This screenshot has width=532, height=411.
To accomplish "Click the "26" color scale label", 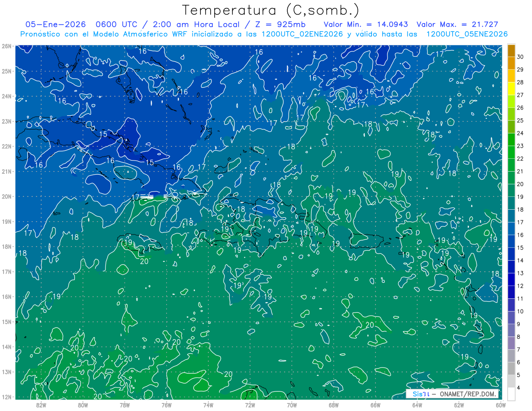I will [x=520, y=108].
